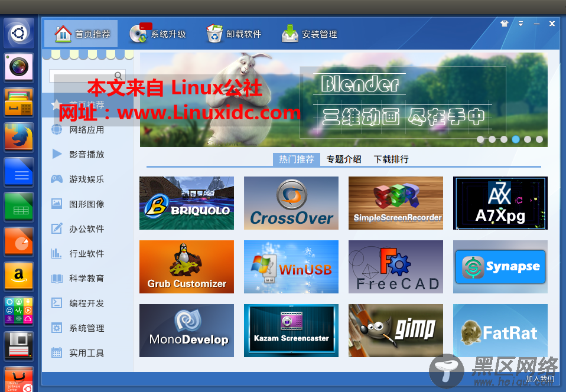Viewport: 566px width, 392px height.
Task: Click the pencil icon beside 办公软件
Action: coord(57,228)
